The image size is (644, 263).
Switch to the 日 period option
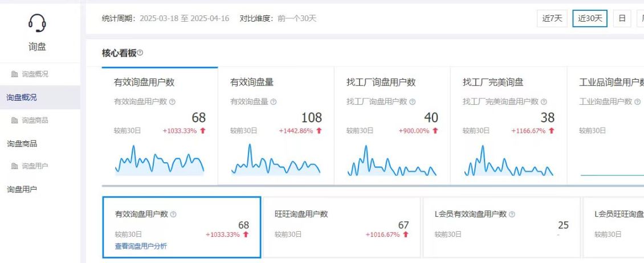click(x=622, y=18)
